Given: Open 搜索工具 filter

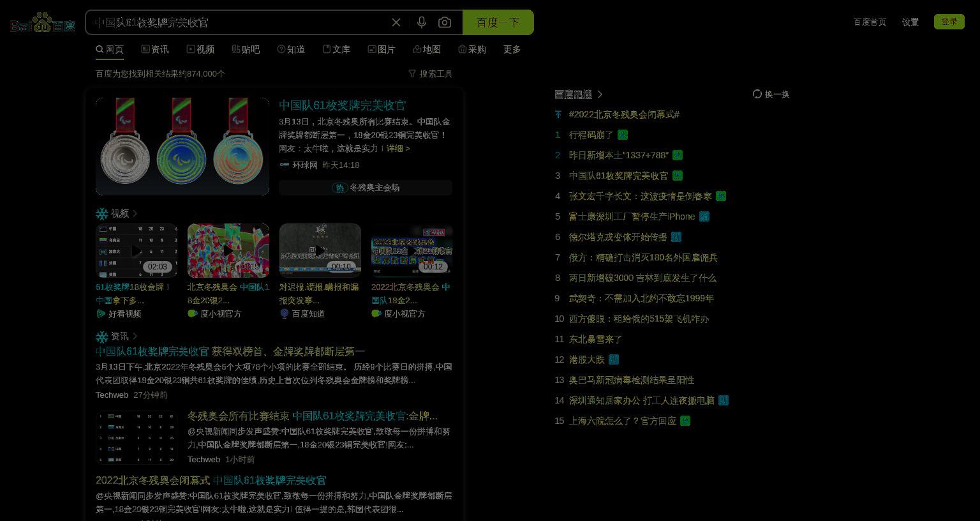Looking at the screenshot, I should click(431, 73).
